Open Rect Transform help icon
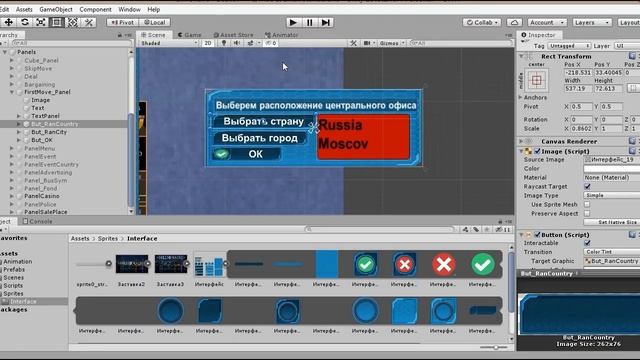640x360 pixels. 632,56
